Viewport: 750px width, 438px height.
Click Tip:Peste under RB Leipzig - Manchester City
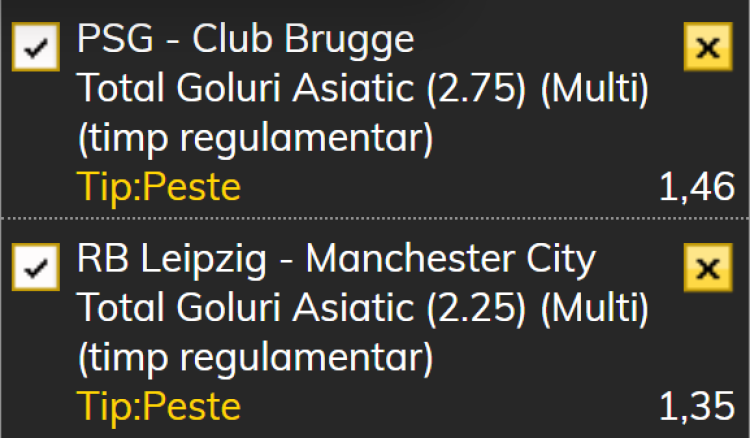[159, 406]
